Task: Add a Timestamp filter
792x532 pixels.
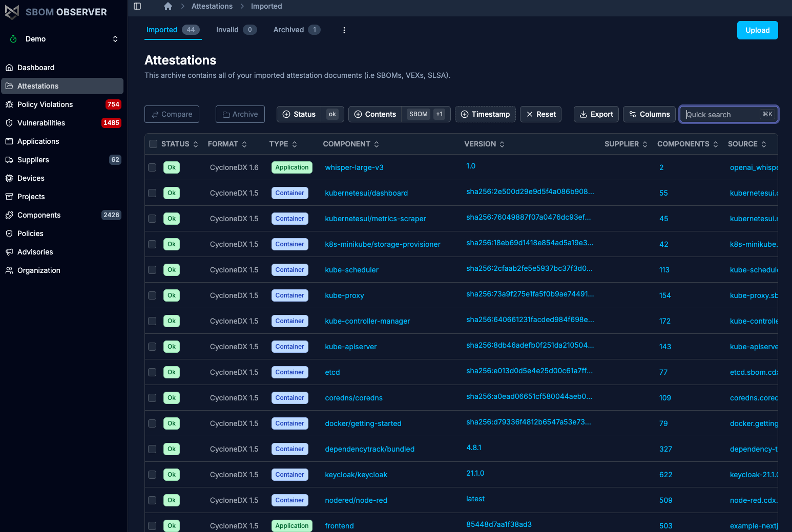Action: tap(485, 114)
